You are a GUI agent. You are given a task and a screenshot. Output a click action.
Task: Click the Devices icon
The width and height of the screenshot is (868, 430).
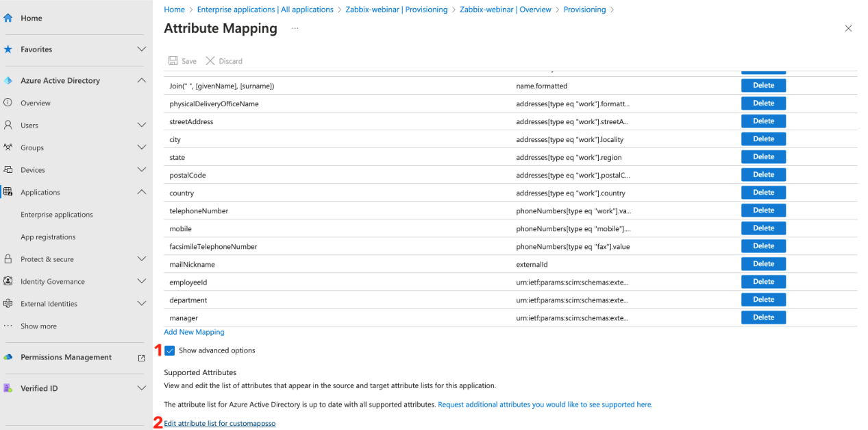click(x=8, y=169)
